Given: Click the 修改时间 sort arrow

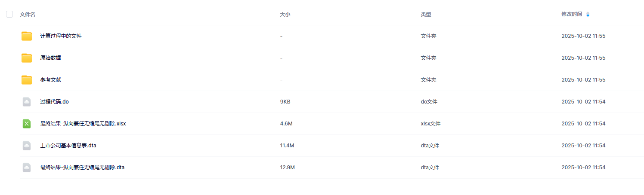Looking at the screenshot, I should point(588,15).
